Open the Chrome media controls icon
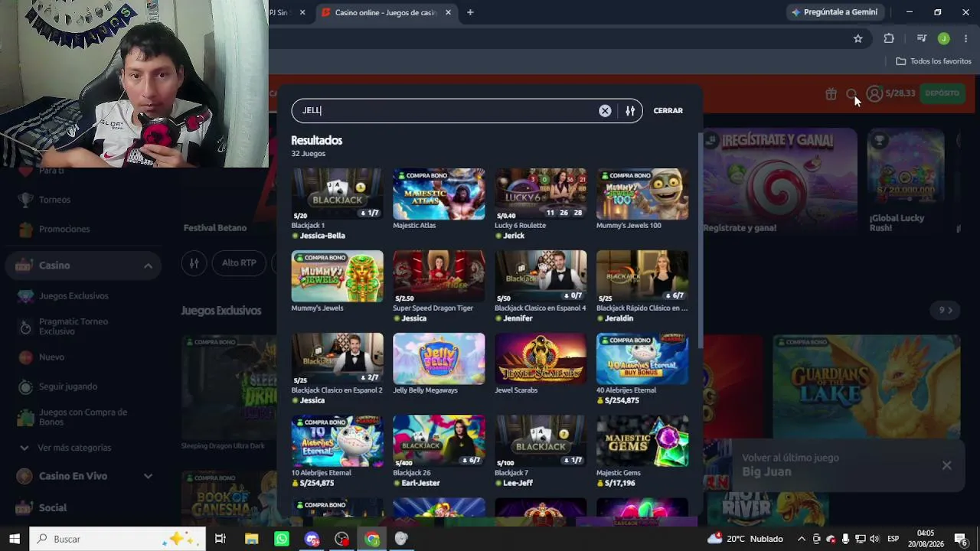Viewport: 980px width, 551px height. (x=922, y=38)
